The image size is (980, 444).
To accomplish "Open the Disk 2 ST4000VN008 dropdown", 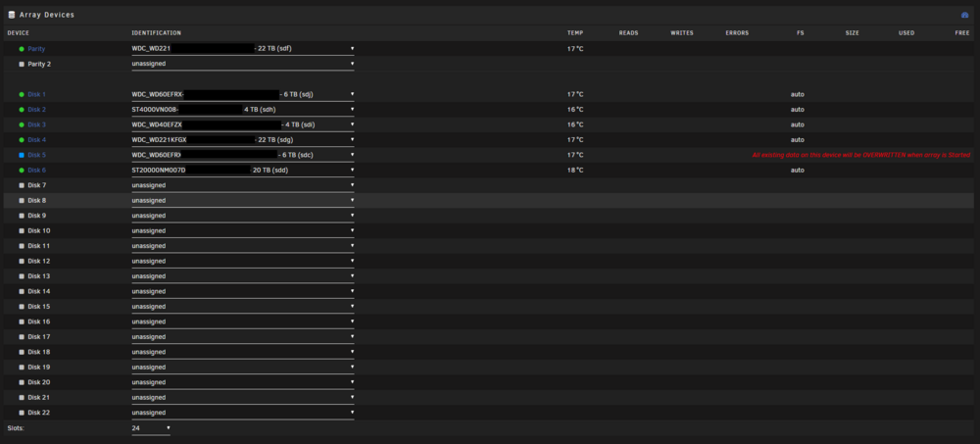I will pyautogui.click(x=242, y=110).
